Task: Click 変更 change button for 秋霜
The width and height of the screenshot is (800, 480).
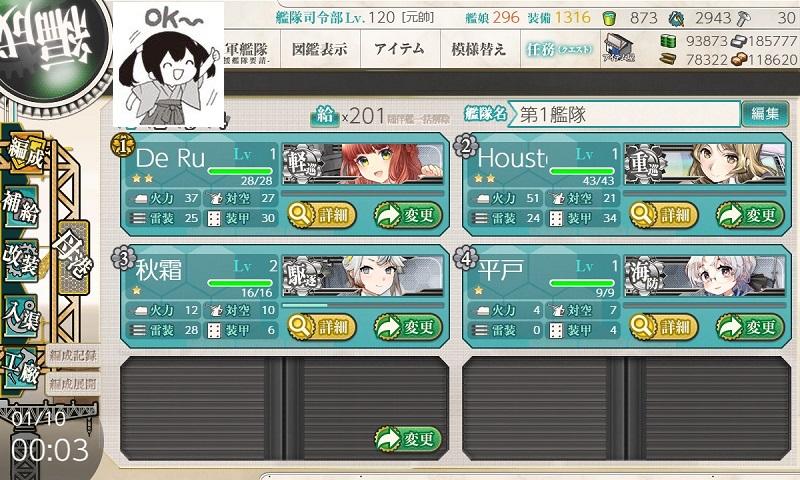Action: pyautogui.click(x=408, y=327)
